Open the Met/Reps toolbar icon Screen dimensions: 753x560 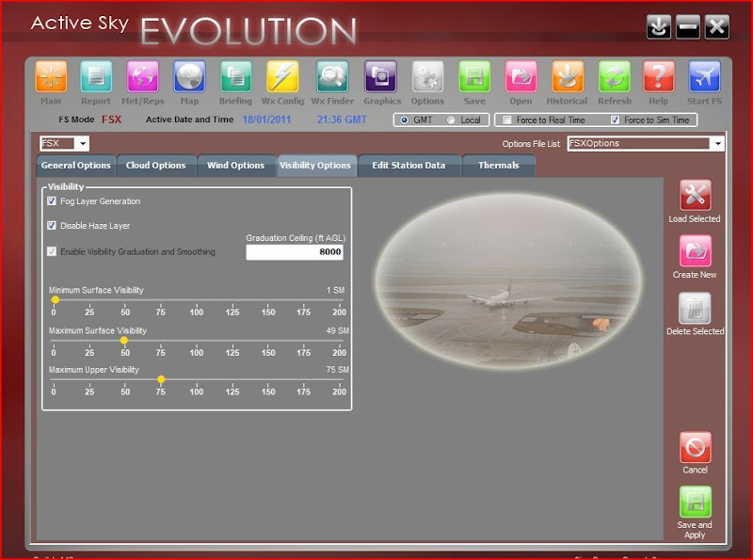(143, 76)
